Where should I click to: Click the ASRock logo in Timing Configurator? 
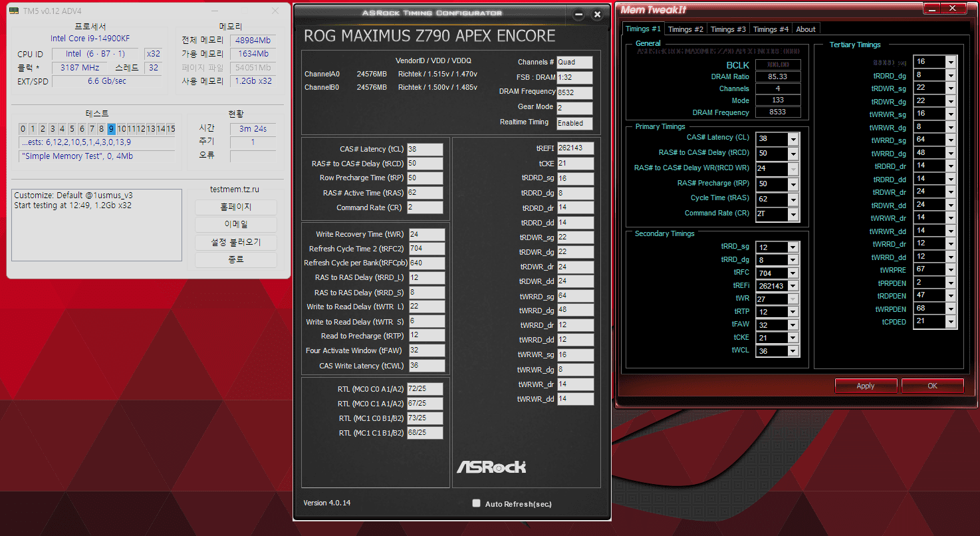click(491, 467)
